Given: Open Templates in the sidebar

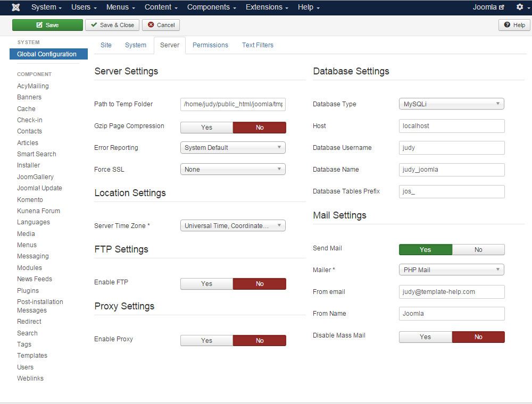Looking at the screenshot, I should 32,356.
